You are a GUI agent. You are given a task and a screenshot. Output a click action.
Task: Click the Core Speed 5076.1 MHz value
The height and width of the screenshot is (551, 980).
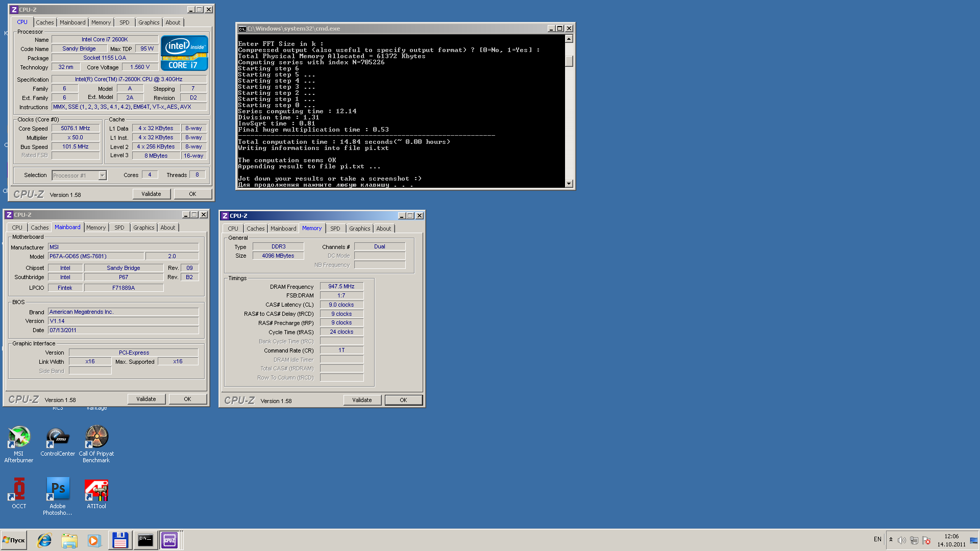[76, 128]
